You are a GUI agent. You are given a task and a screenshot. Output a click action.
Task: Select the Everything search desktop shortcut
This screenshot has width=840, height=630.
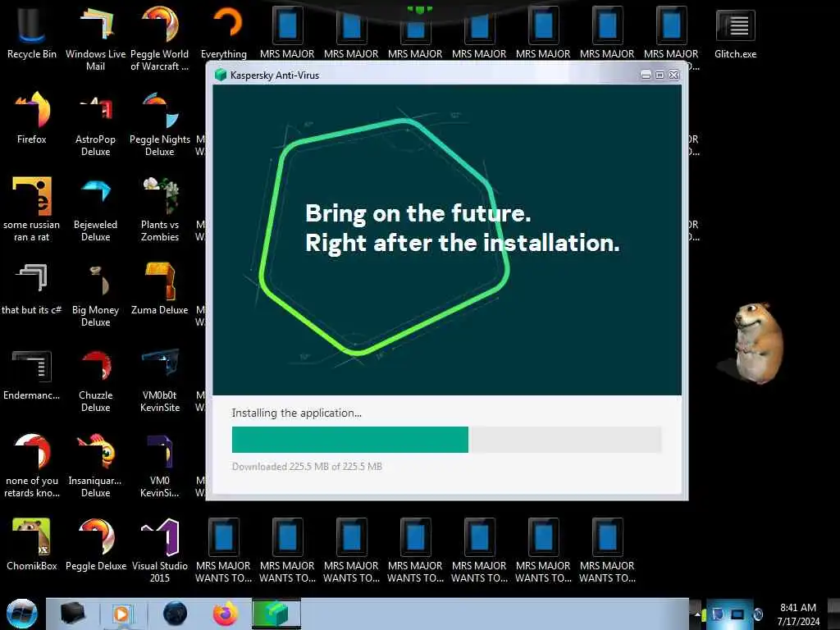[224, 31]
